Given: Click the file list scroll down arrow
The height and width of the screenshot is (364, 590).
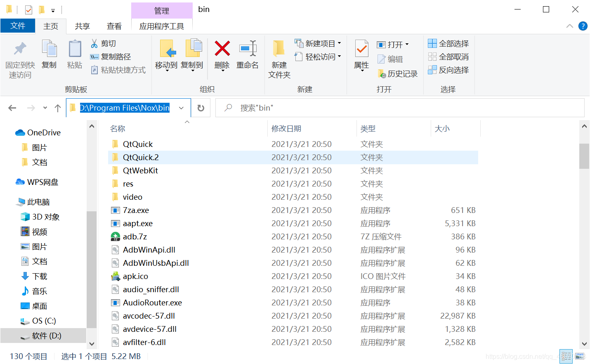Looking at the screenshot, I should click(584, 343).
